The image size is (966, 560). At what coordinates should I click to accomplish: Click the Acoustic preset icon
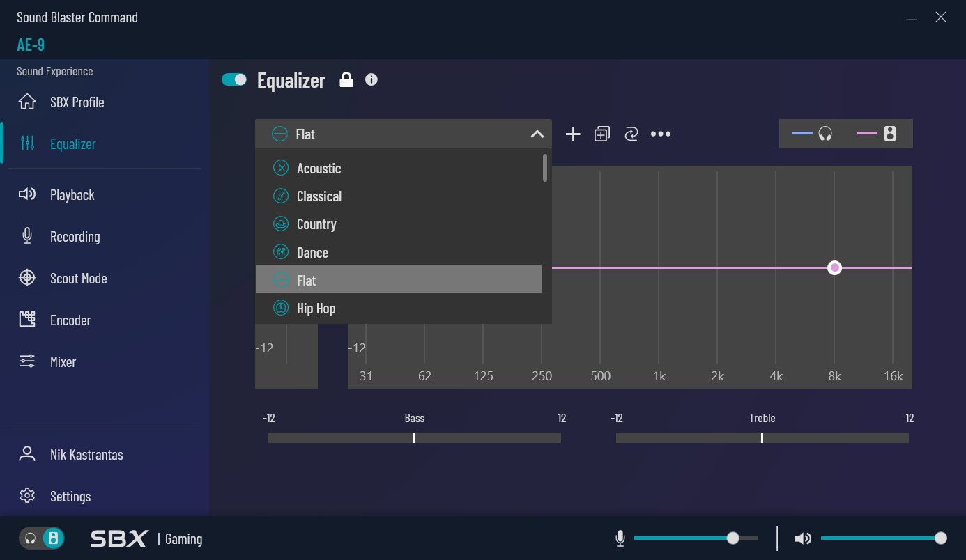click(x=280, y=168)
